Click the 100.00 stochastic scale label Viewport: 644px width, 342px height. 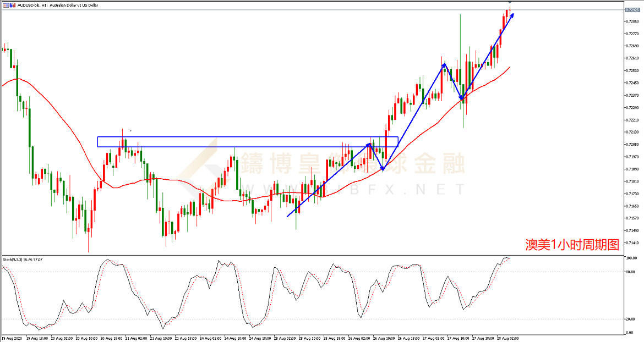[631, 257]
